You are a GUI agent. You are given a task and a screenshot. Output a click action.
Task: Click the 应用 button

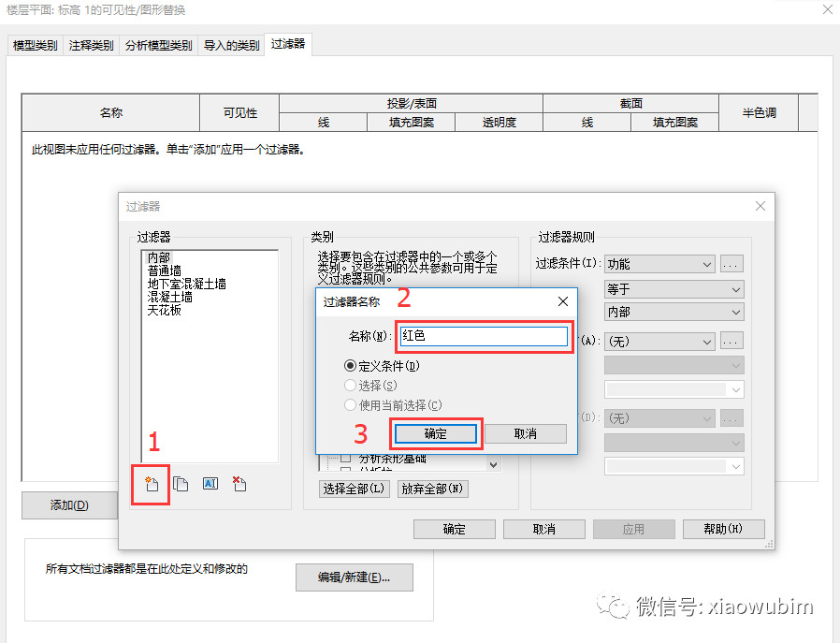pos(634,529)
